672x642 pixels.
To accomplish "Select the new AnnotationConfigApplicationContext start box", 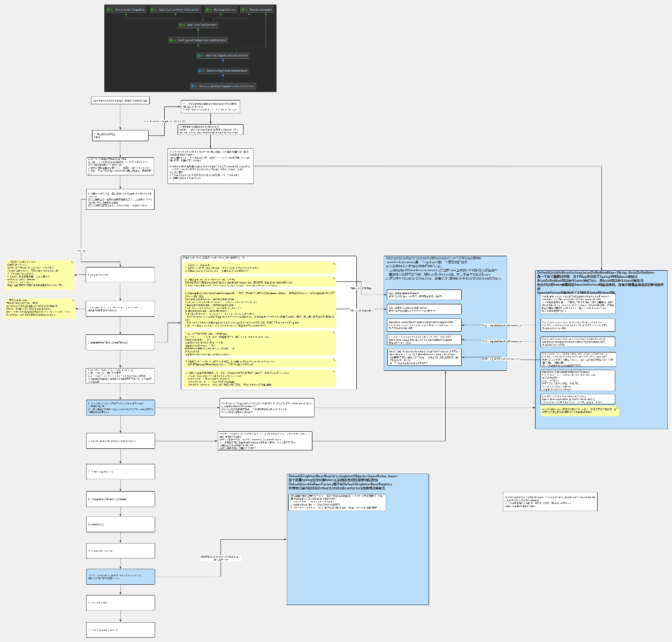I will click(x=120, y=101).
